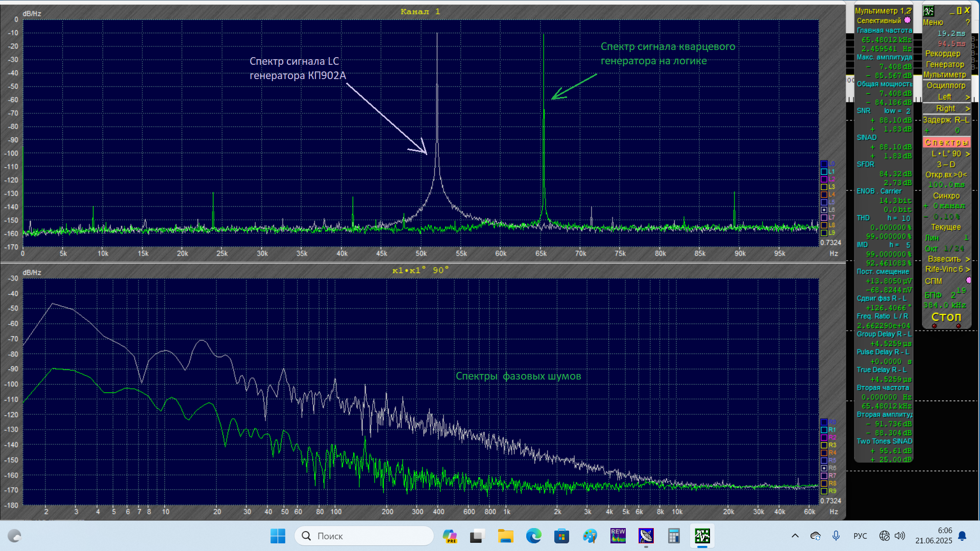Toggle the СПМ indicator dot
This screenshot has height=551, width=980.
pyautogui.click(x=968, y=281)
